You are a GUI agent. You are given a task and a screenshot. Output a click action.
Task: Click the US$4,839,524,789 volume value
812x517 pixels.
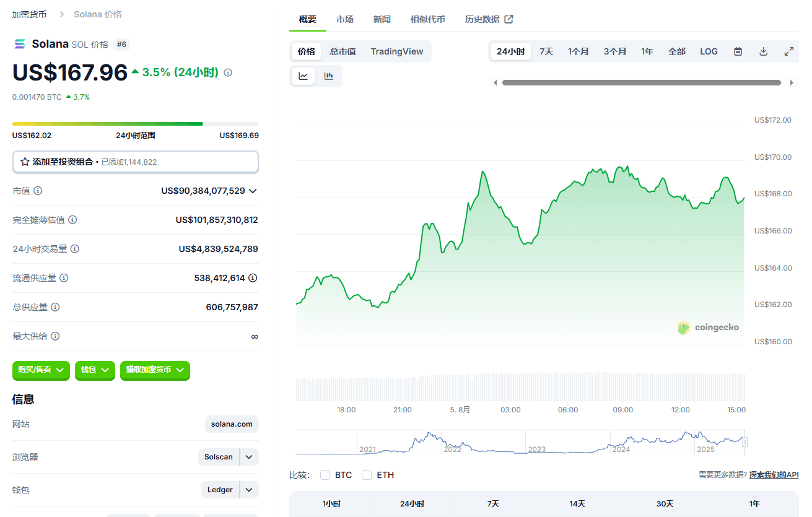[x=219, y=249]
